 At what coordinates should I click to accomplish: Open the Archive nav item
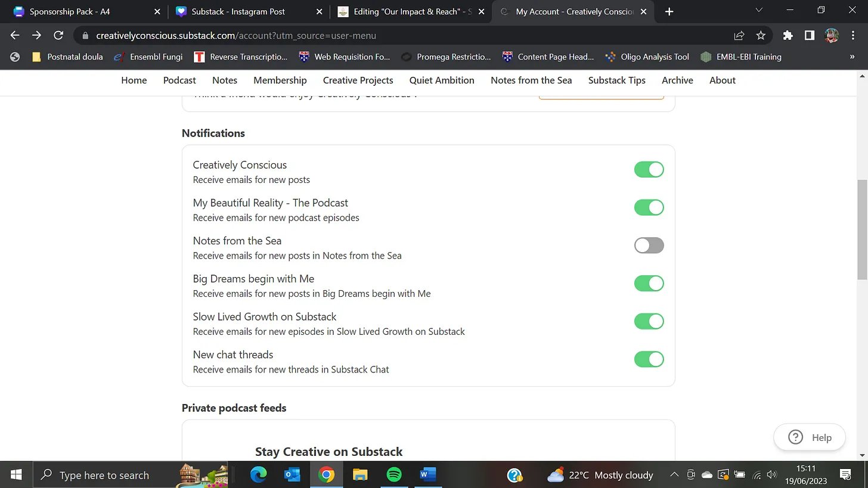click(x=677, y=80)
